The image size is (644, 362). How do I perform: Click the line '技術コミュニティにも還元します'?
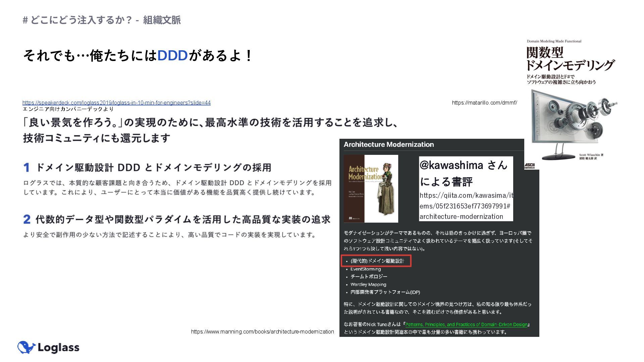tap(97, 138)
